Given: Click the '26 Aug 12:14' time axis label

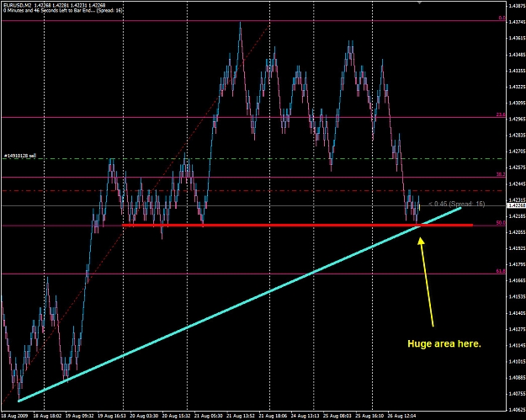Looking at the screenshot, I should [402, 416].
